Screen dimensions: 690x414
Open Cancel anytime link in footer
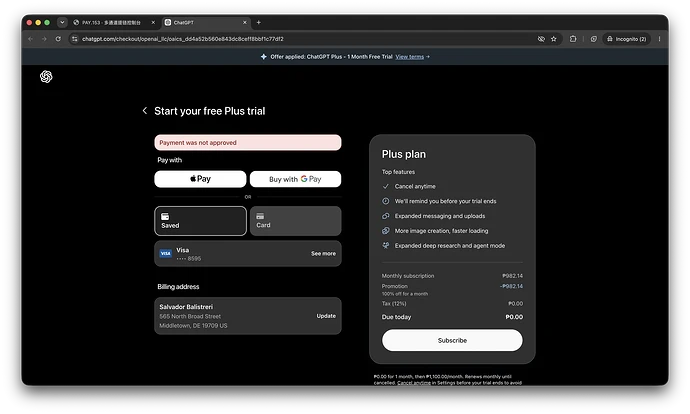pos(414,383)
